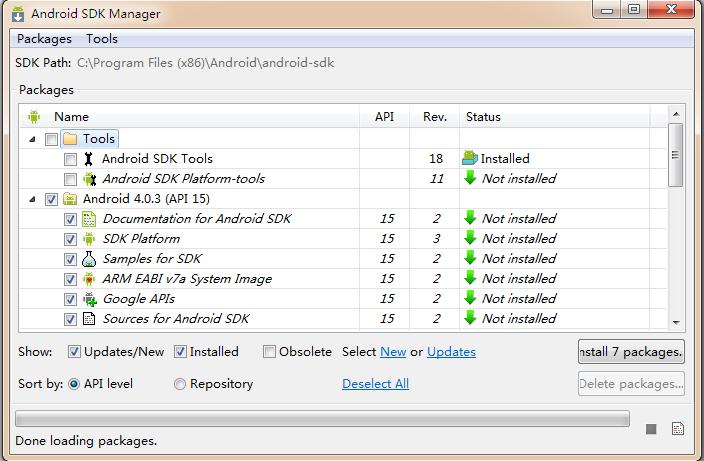The image size is (704, 461).
Task: Click the API column header
Action: coord(384,117)
